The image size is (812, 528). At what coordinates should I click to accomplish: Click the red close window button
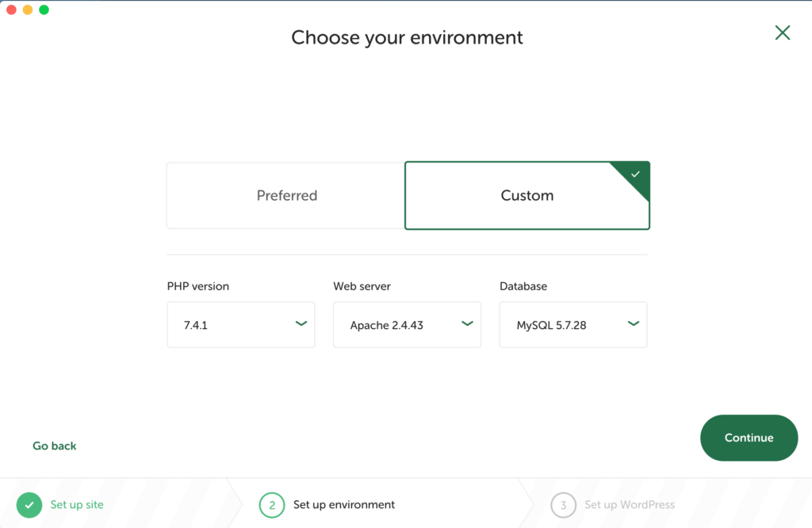pyautogui.click(x=11, y=10)
